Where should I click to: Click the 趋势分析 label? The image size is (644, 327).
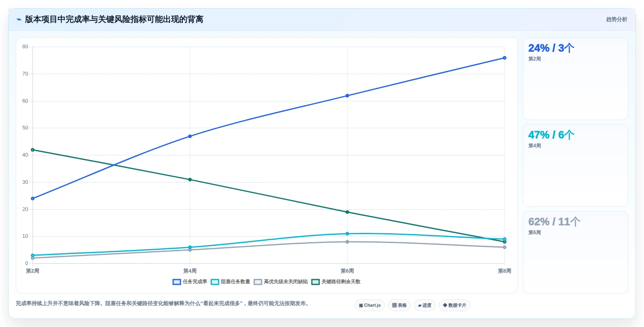coord(616,19)
